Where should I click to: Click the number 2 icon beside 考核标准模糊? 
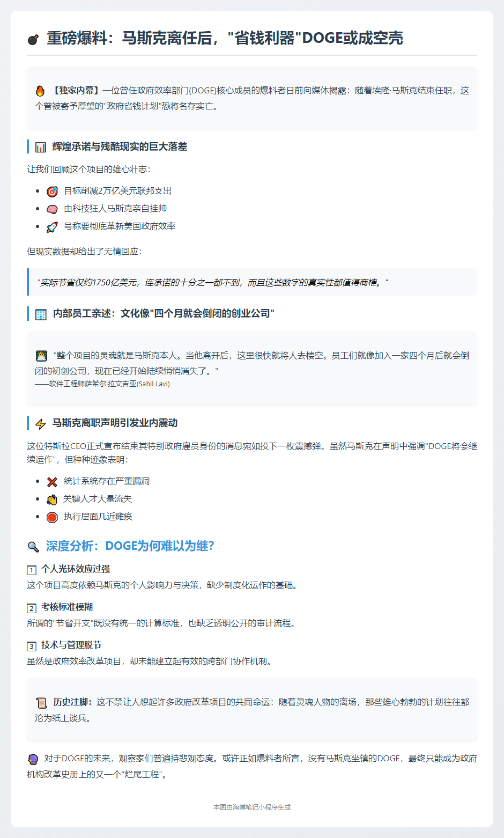pos(32,608)
